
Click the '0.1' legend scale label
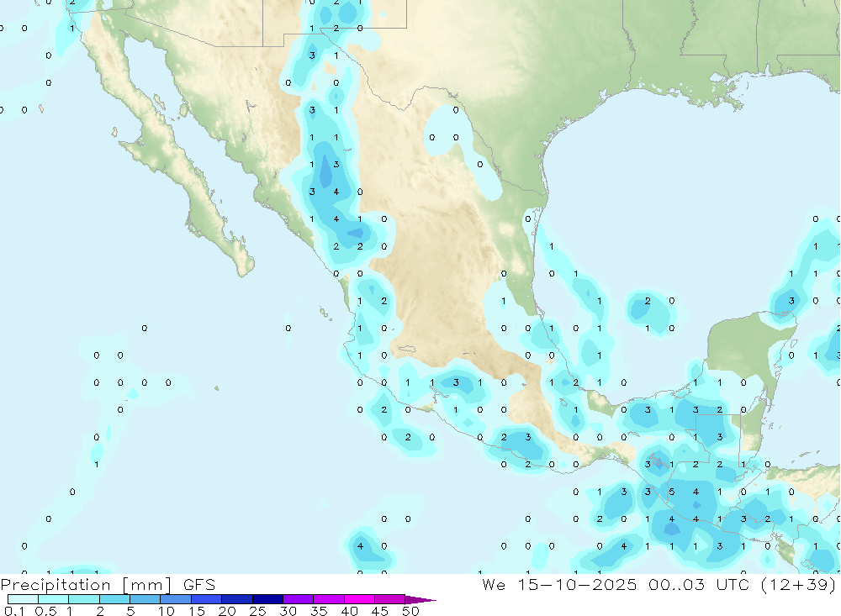pos(14,611)
